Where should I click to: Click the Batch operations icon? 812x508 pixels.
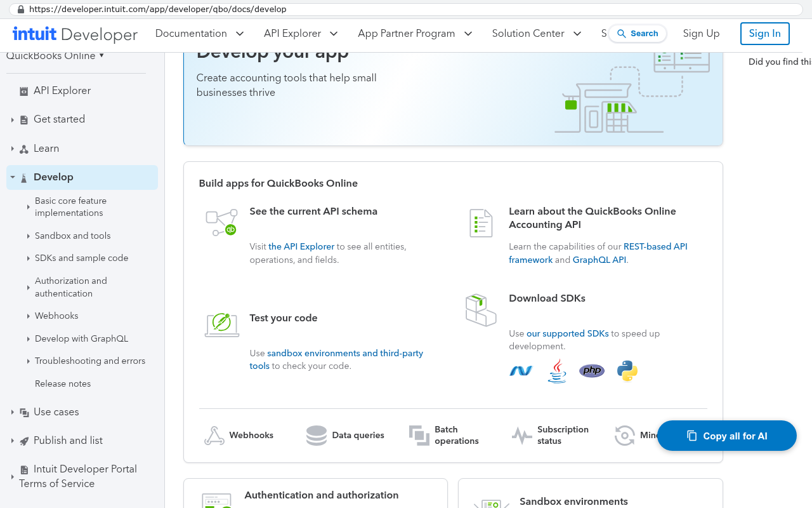[419, 436]
